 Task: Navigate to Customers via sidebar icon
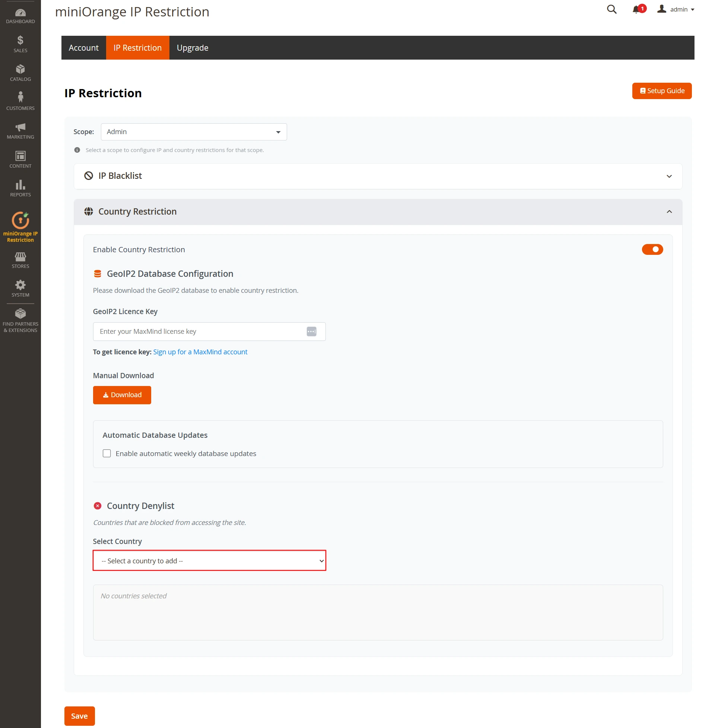coord(20,99)
